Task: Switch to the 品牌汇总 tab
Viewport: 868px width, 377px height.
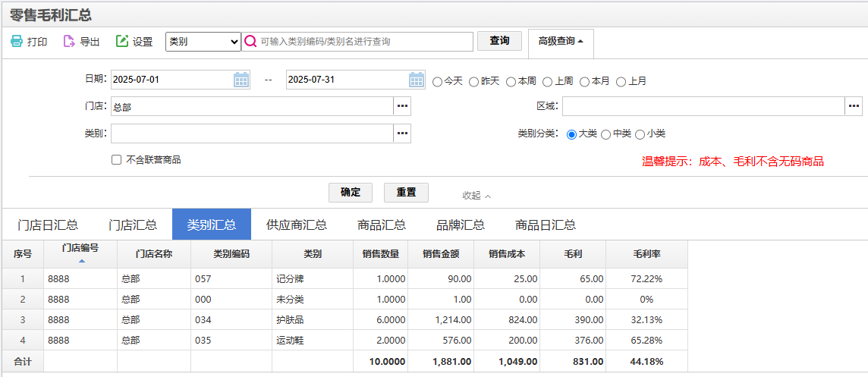Action: (x=461, y=225)
